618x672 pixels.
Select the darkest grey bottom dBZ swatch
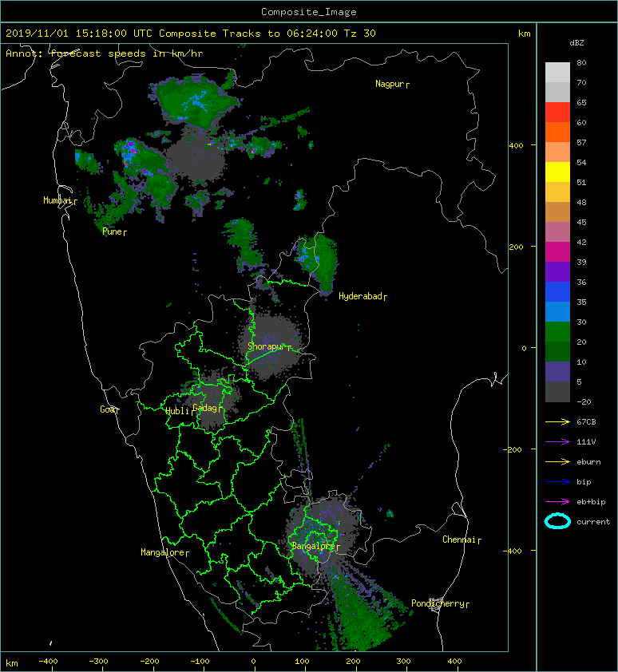[557, 392]
